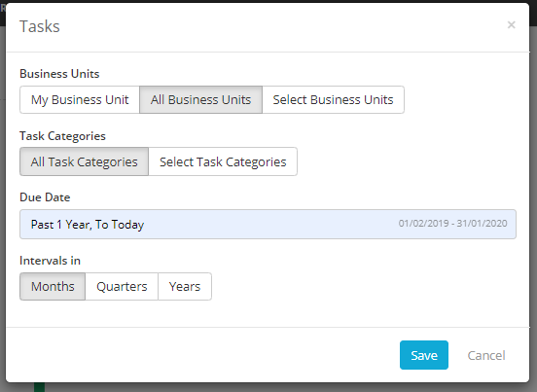Open Select Task Categories option
Viewport: 537px width, 392px height.
point(223,161)
